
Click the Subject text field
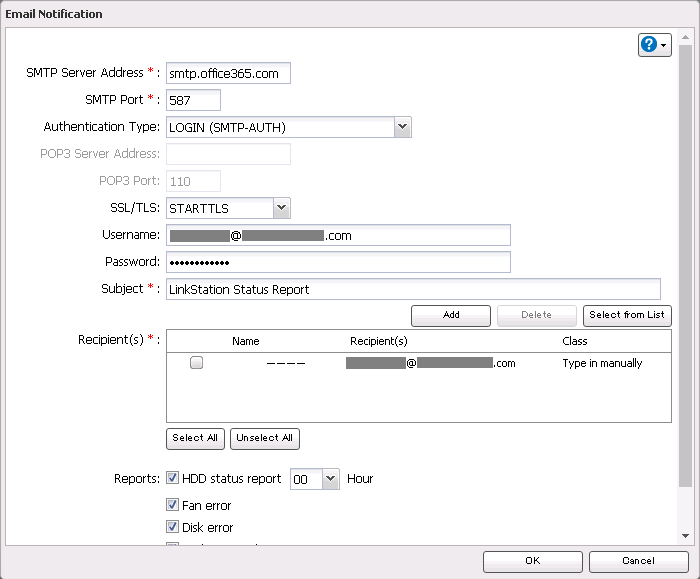[412, 289]
